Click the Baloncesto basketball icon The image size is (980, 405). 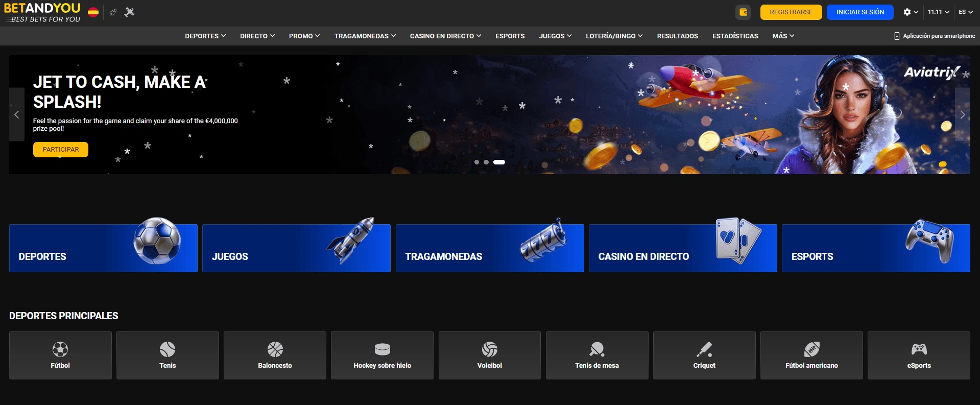(x=275, y=349)
